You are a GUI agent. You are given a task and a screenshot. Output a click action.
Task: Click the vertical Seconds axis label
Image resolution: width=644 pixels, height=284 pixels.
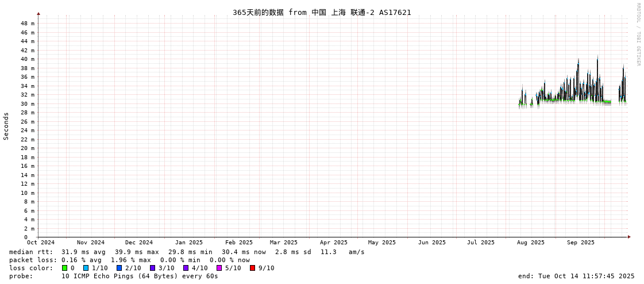(6, 126)
